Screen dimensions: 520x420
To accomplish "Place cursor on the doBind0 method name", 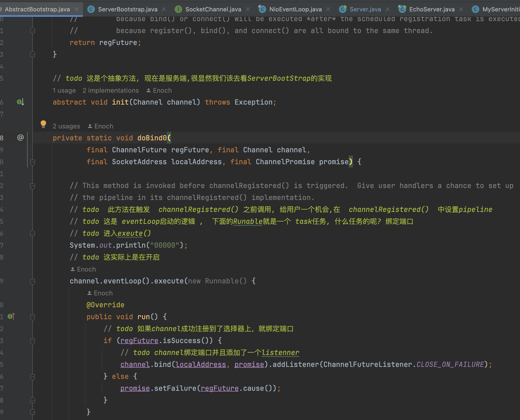I will pos(152,138).
